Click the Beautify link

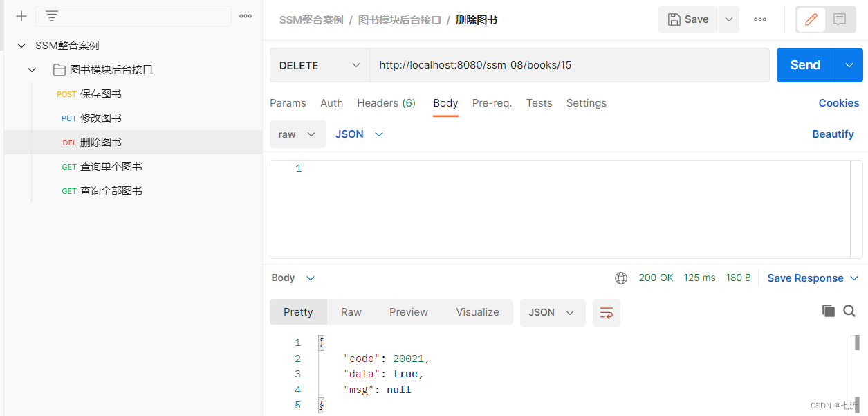pos(833,134)
